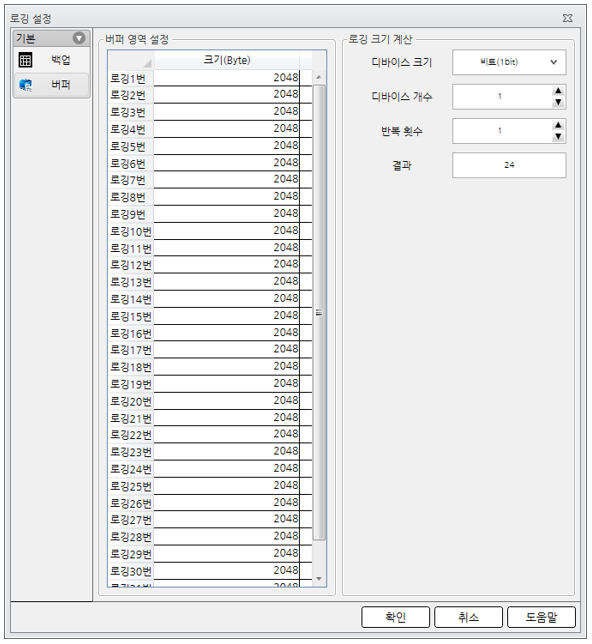Screen dimensions: 592x644
Task: Select row header 로깅10번
Action: click(x=131, y=231)
